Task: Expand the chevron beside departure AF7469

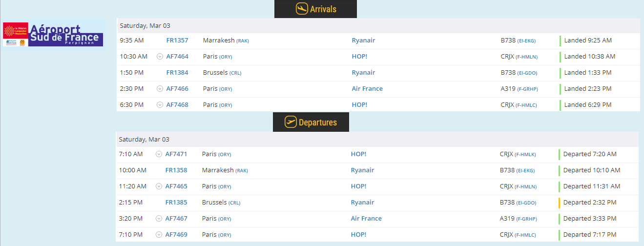Action: coord(159,235)
